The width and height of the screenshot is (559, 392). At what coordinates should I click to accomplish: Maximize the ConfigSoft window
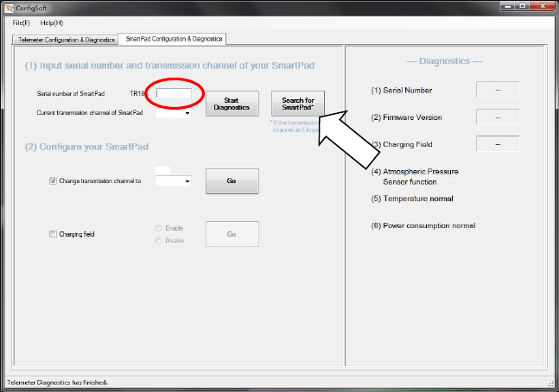click(523, 6)
